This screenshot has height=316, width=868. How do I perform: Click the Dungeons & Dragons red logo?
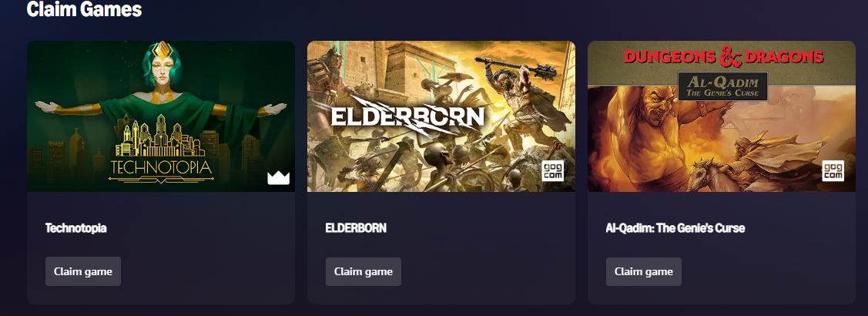(723, 56)
